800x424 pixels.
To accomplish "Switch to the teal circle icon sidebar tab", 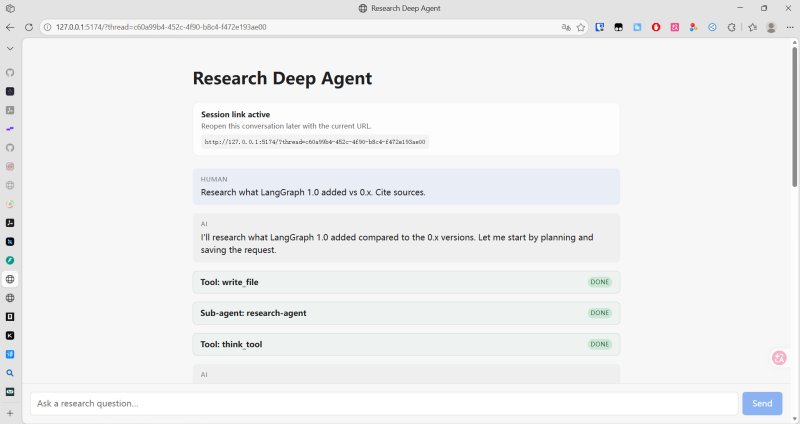I will click(x=10, y=260).
